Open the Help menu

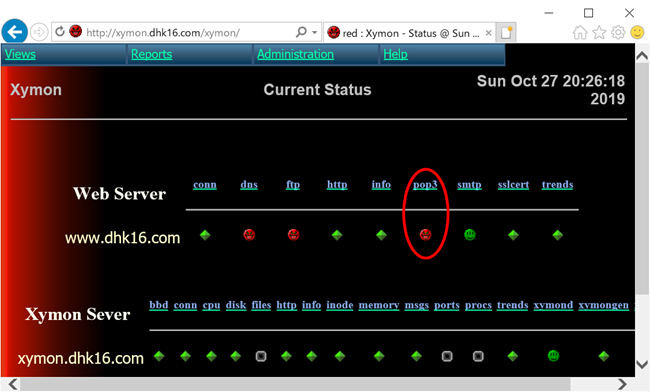(x=395, y=54)
